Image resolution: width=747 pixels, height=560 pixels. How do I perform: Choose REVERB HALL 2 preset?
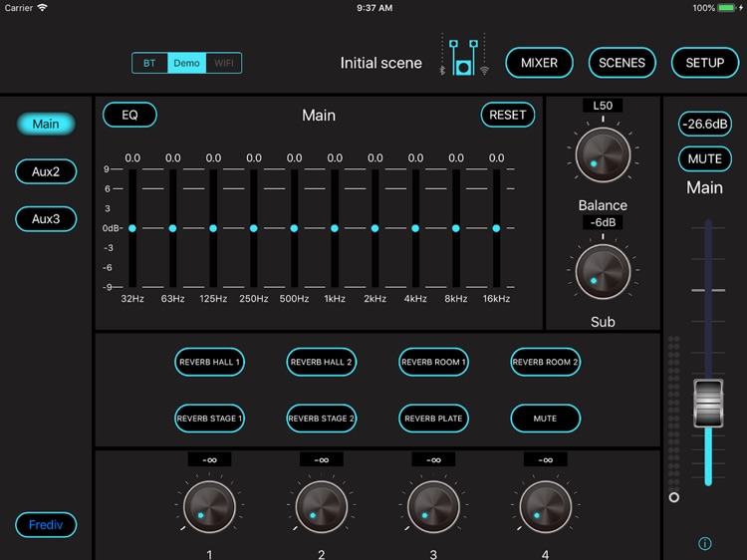321,362
